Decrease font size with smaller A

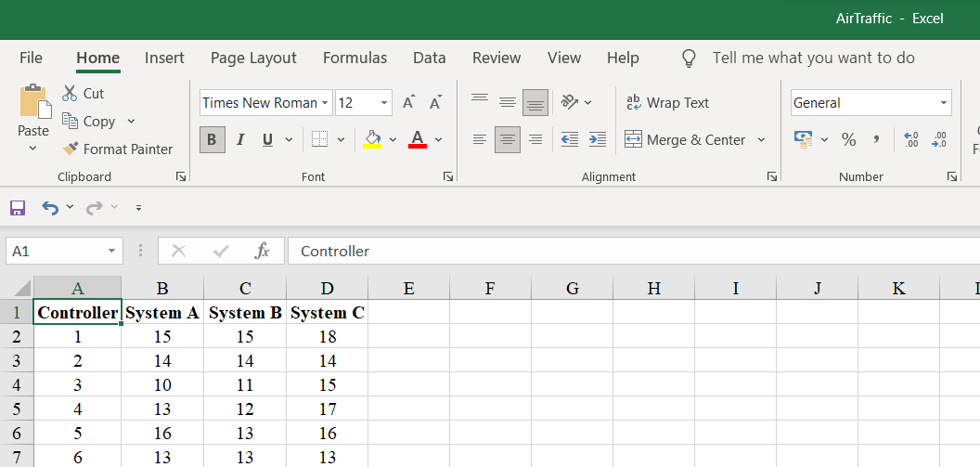coord(435,102)
